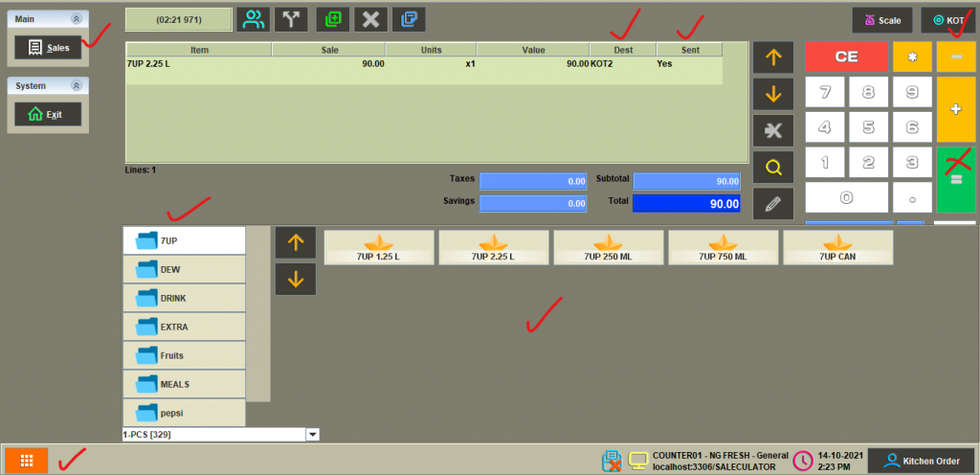The height and width of the screenshot is (475, 980).
Task: Tap keypad digit 5
Action: (x=868, y=126)
